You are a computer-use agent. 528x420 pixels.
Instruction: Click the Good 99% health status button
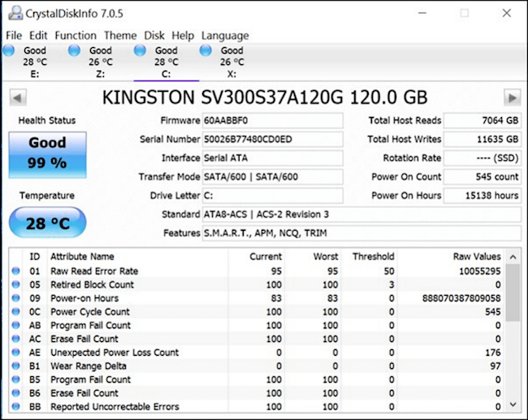[x=47, y=154]
